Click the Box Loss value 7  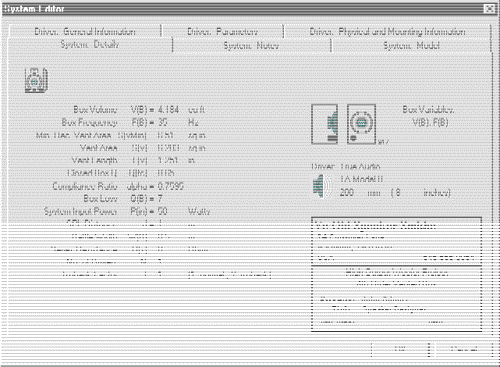point(160,199)
